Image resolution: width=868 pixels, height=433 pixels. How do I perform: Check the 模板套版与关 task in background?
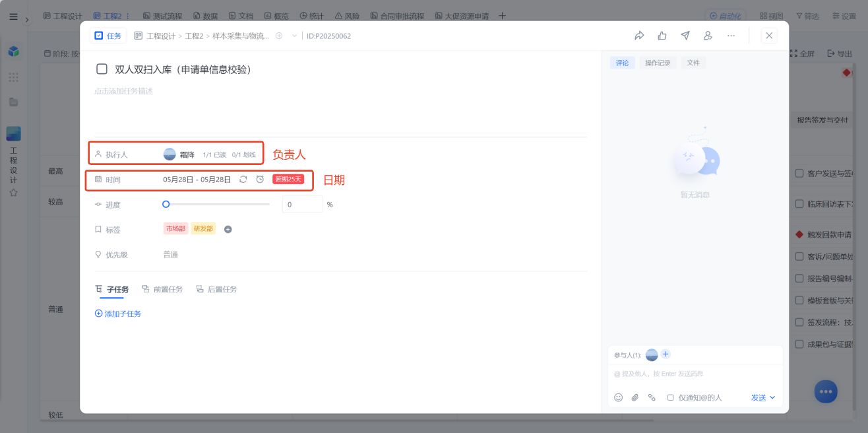(x=799, y=300)
